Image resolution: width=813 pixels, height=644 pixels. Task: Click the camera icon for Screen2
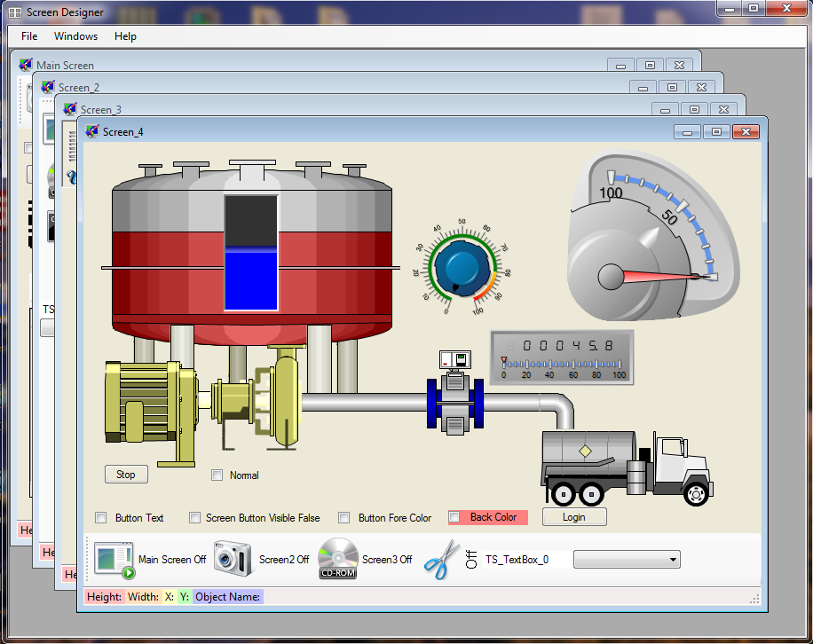pyautogui.click(x=229, y=559)
